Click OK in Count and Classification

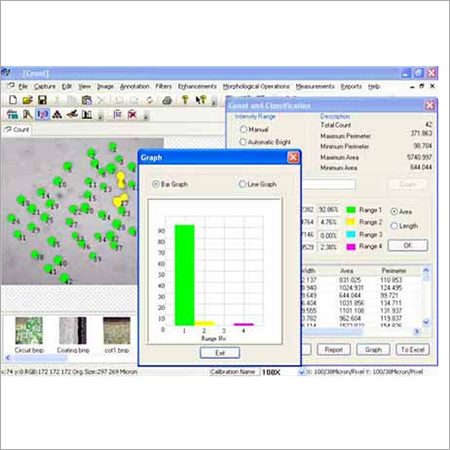point(408,245)
